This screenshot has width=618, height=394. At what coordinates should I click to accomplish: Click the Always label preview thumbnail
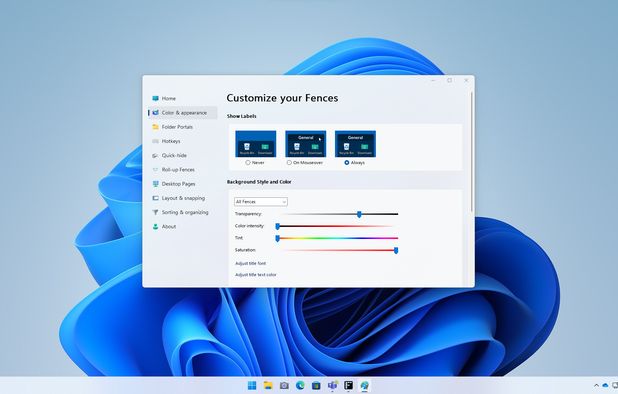click(355, 144)
